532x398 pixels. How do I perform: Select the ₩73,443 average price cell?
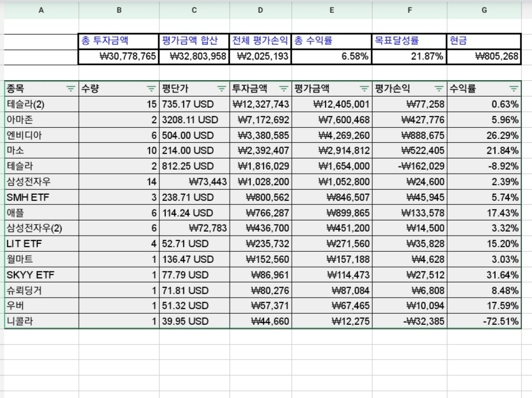194,182
